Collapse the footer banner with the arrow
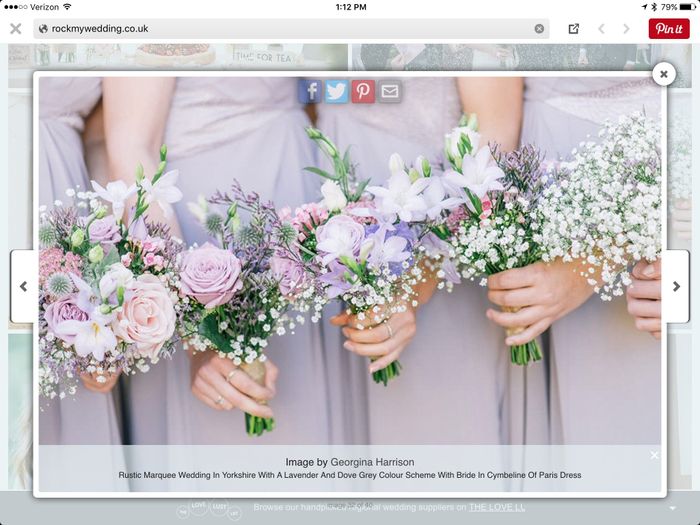The image size is (700, 525). (x=673, y=508)
